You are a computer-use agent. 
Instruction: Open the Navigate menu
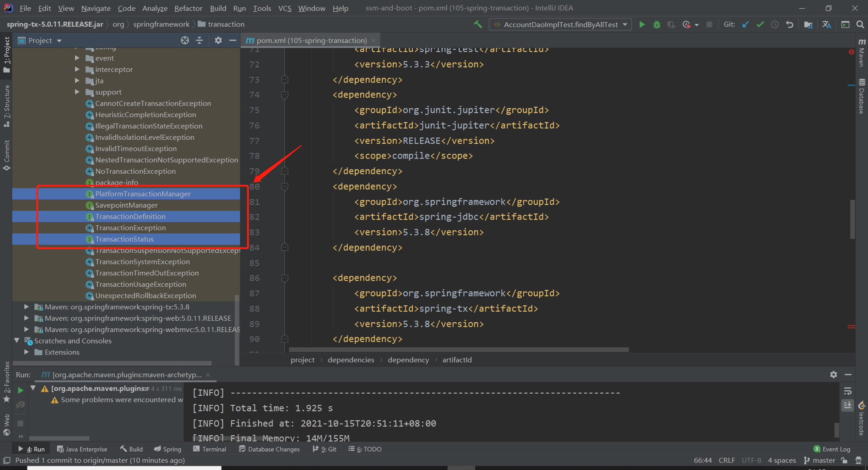[96, 8]
